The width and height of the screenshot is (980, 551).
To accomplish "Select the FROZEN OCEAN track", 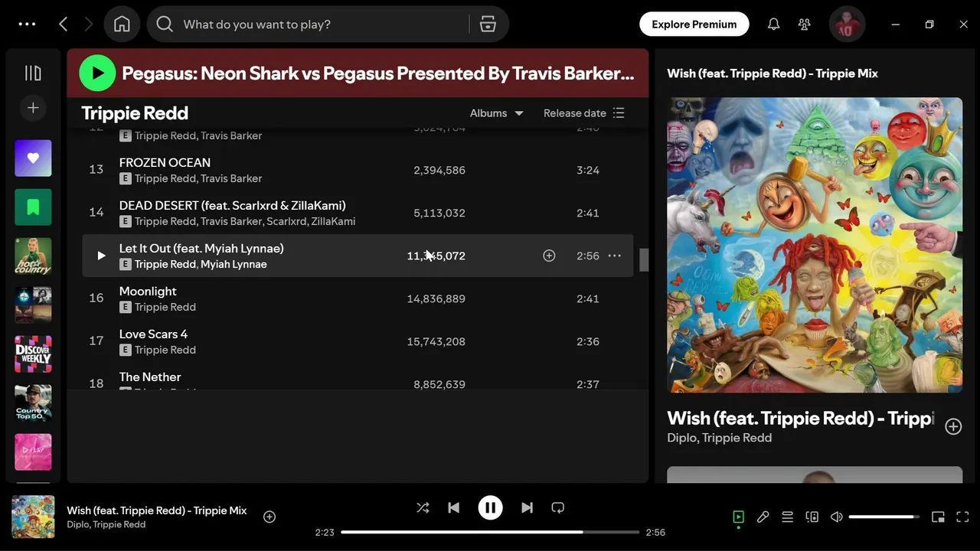I will 165,162.
